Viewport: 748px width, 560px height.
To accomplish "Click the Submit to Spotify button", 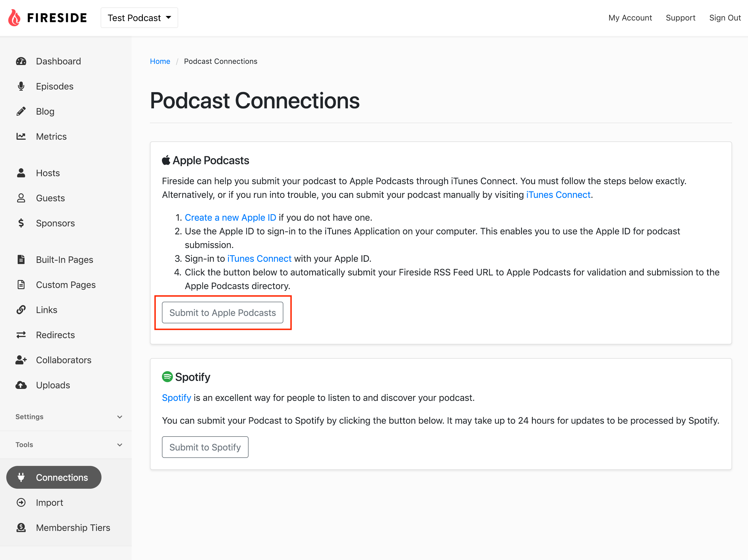I will (x=205, y=447).
